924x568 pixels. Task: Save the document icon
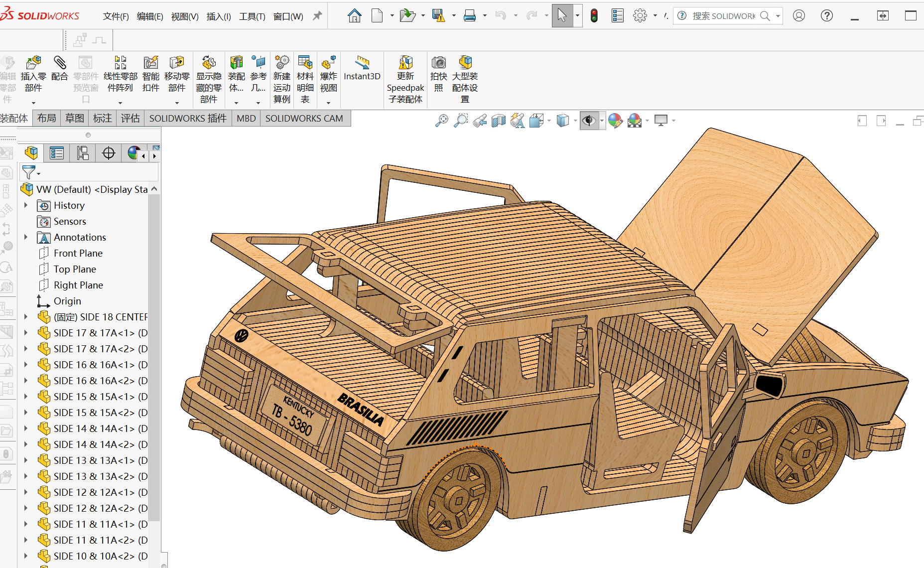click(438, 16)
